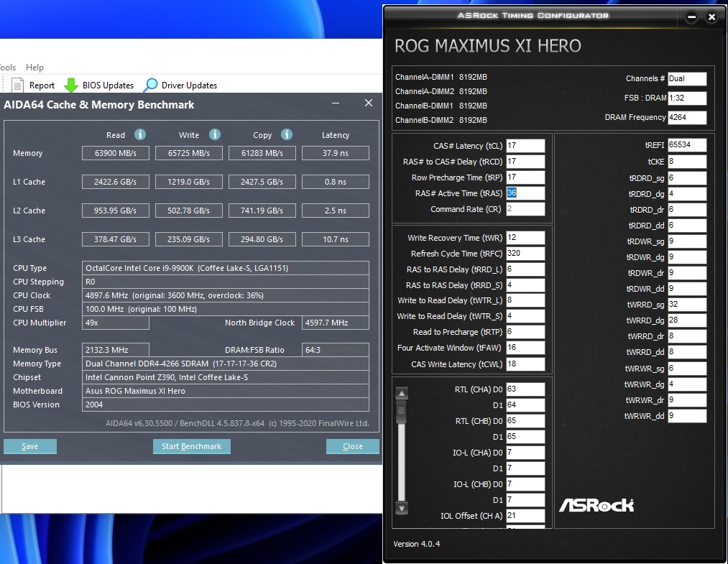Click the RTL (CHA) D0 field
This screenshot has width=728, height=564.
(x=525, y=389)
